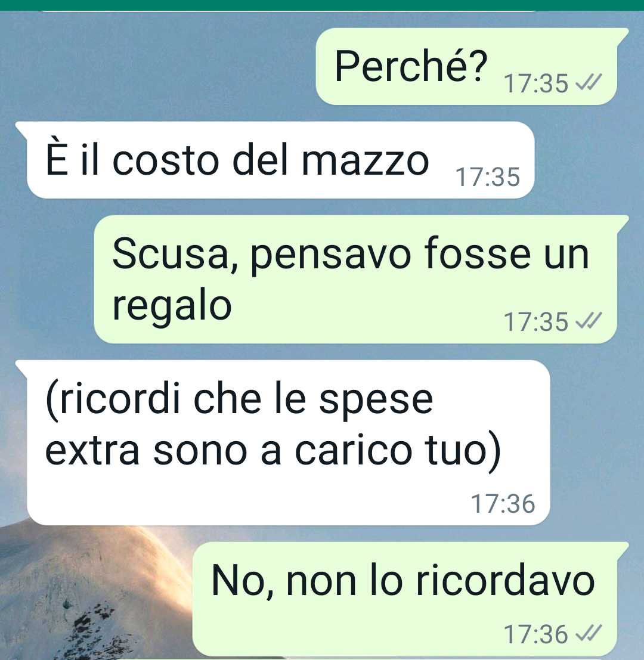Image resolution: width=644 pixels, height=660 pixels.
Task: Click the word 'ricordavo' in the last message
Action: (x=505, y=581)
